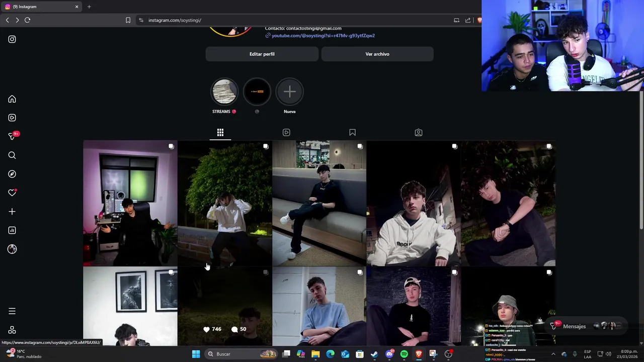The image size is (644, 362).
Task: Switch to the Tagged photos tab
Action: [x=419, y=132]
